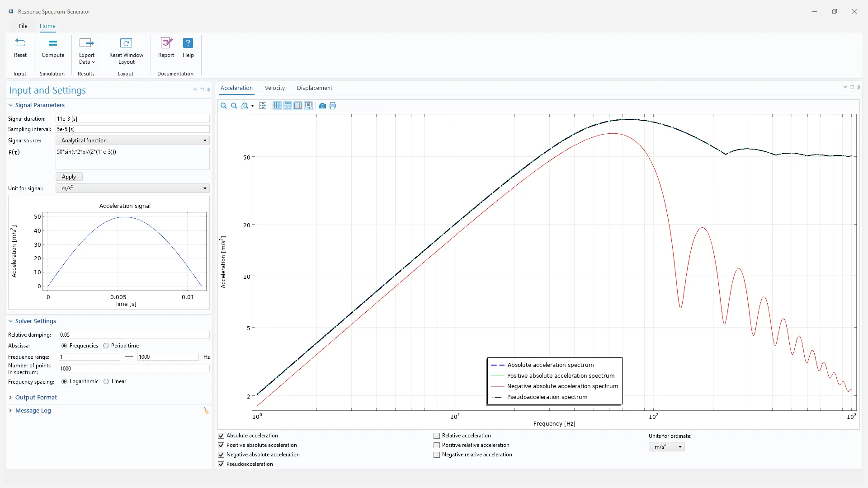Viewport: 868px width, 488px height.
Task: Click the Reset Window Layout icon
Action: tap(126, 43)
